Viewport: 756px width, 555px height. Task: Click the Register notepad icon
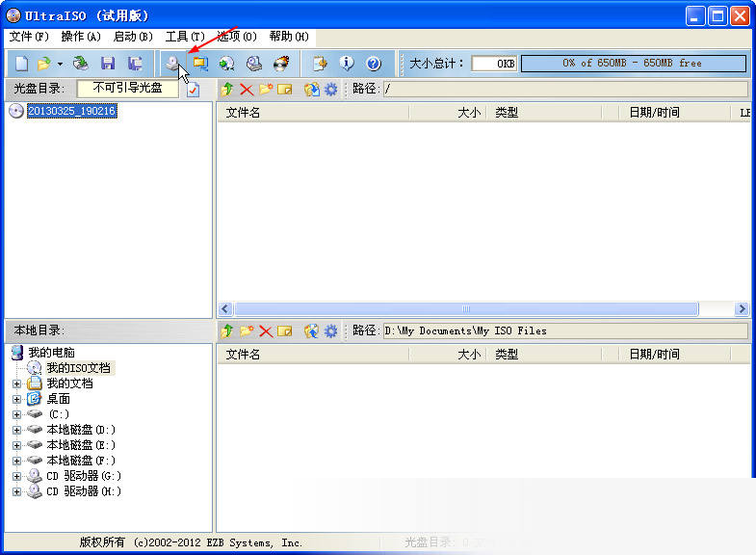pyautogui.click(x=320, y=64)
